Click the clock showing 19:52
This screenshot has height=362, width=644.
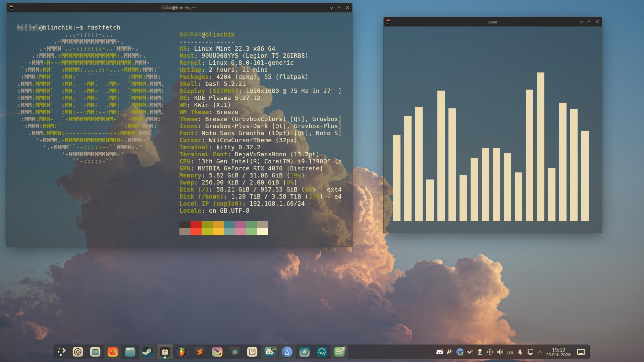558,352
